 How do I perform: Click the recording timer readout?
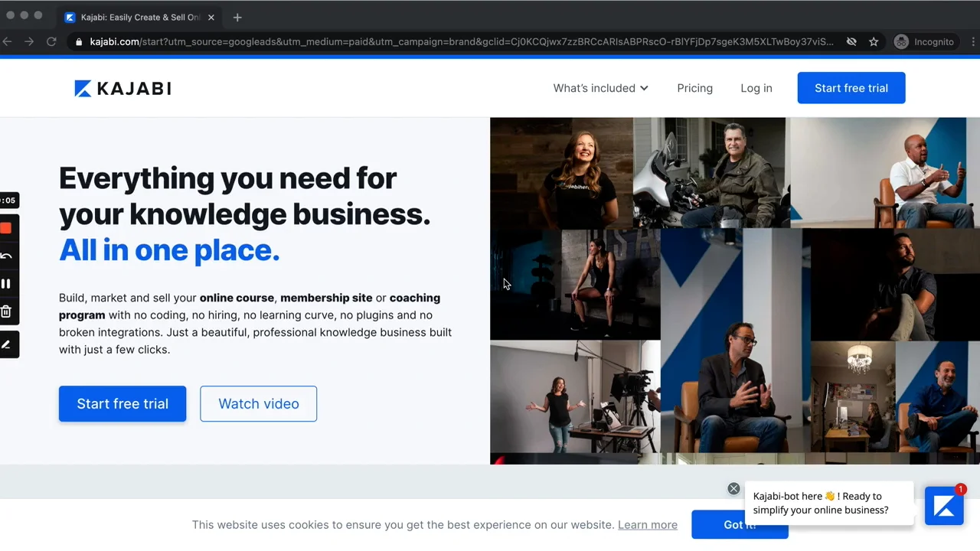coord(8,201)
